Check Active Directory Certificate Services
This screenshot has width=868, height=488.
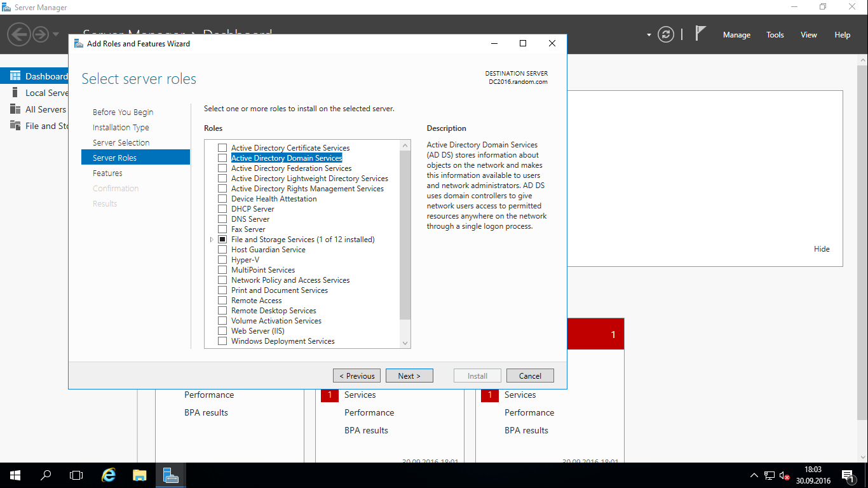point(222,148)
